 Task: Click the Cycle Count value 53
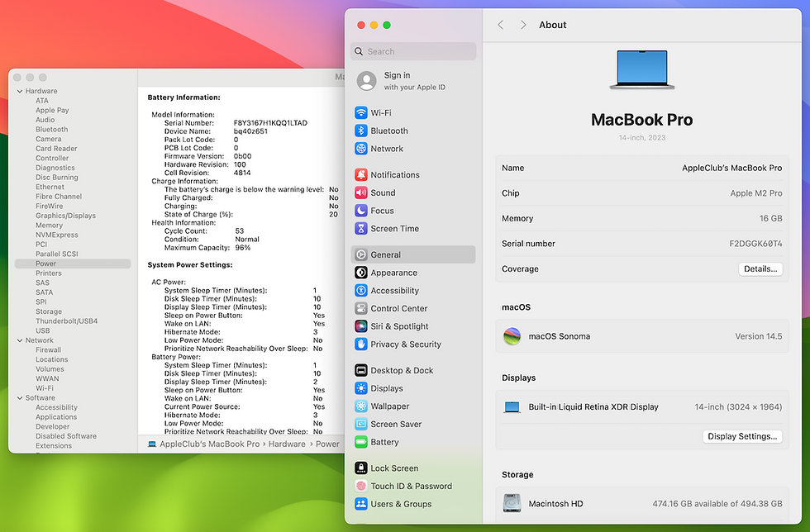tap(239, 230)
